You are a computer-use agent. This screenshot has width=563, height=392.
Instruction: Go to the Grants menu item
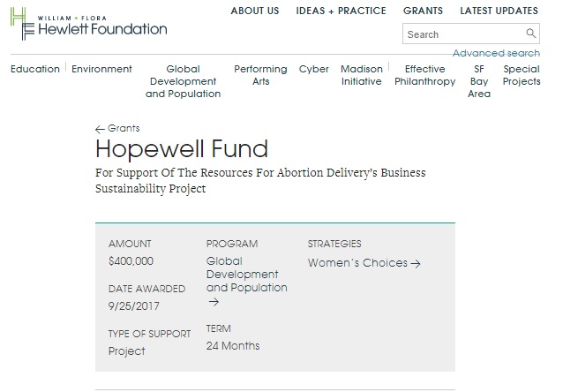[x=423, y=11]
